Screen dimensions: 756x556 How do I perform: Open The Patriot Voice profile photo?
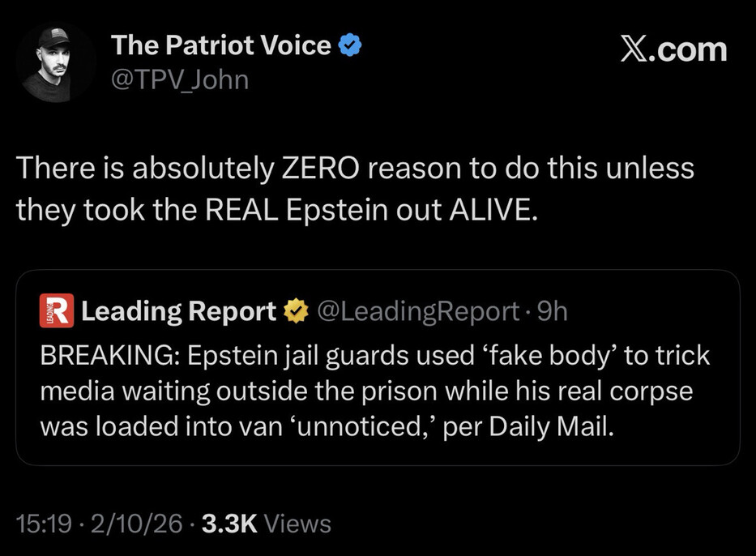[x=55, y=63]
